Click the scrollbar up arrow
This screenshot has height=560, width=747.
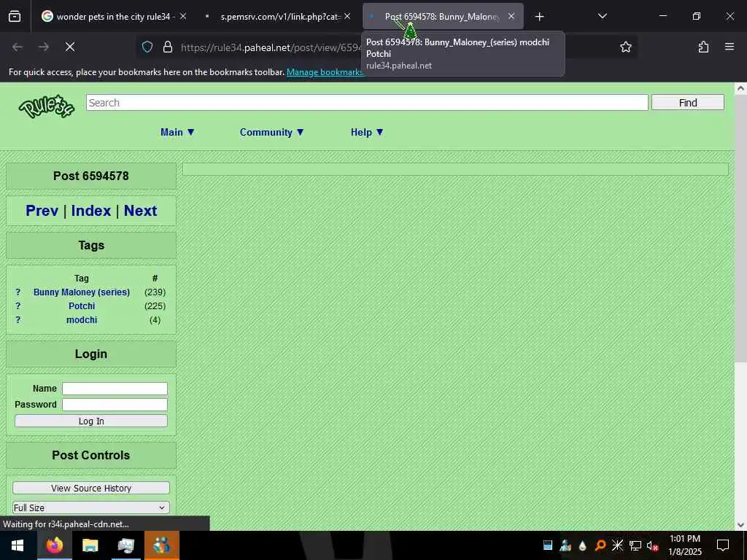[740, 88]
